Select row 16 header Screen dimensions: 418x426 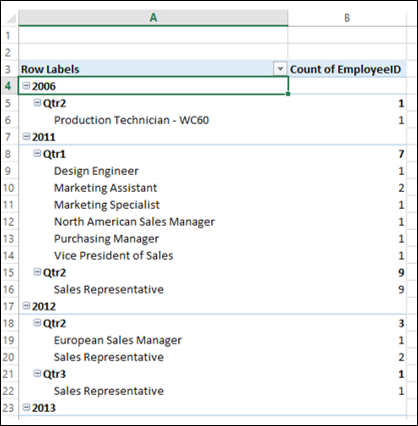[9, 289]
